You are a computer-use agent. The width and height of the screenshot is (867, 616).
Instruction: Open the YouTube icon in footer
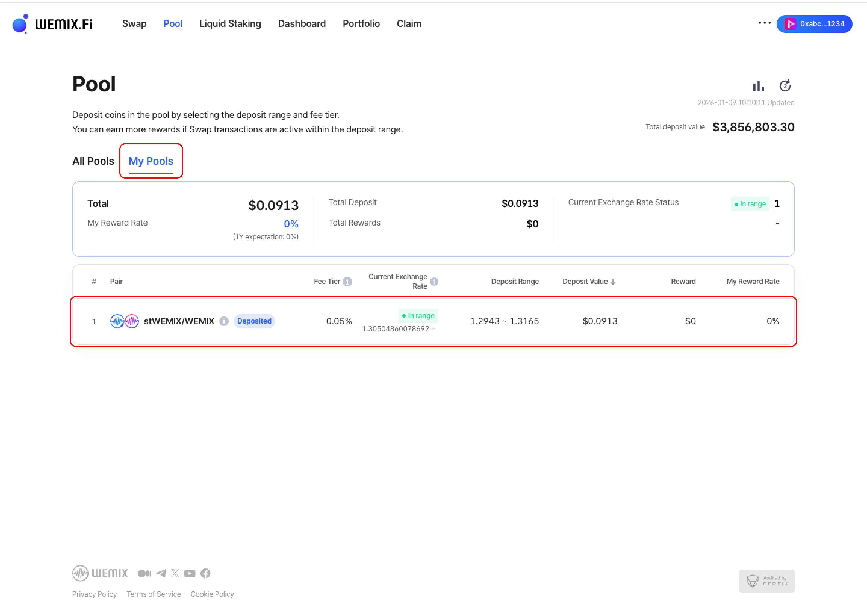(x=190, y=573)
